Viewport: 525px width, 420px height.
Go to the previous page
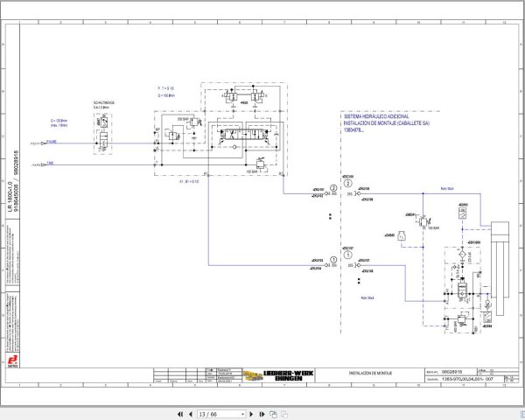(191, 414)
